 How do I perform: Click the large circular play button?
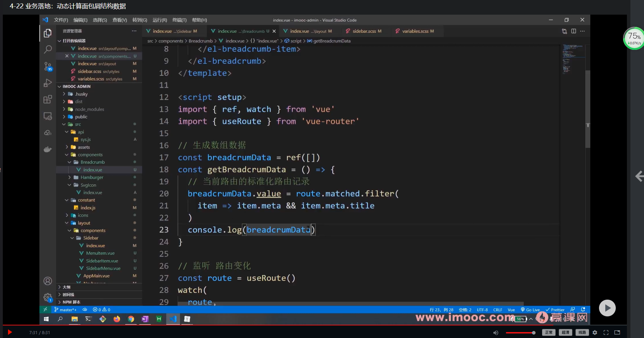coord(607,308)
